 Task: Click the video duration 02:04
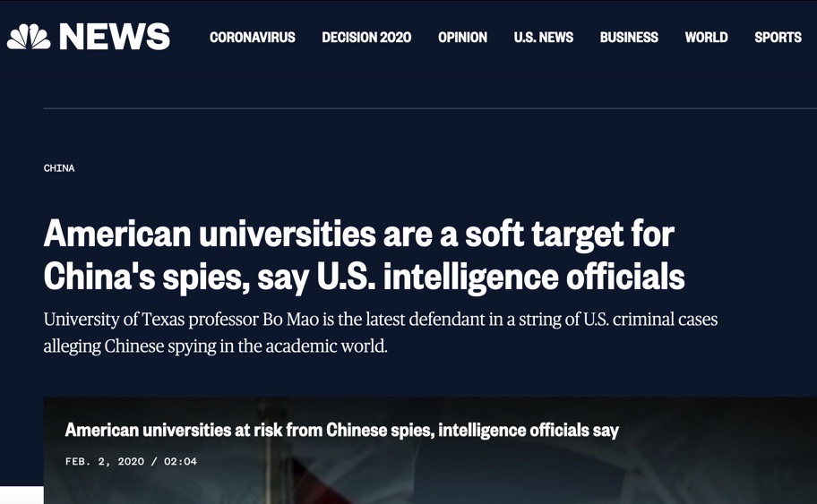coord(180,461)
